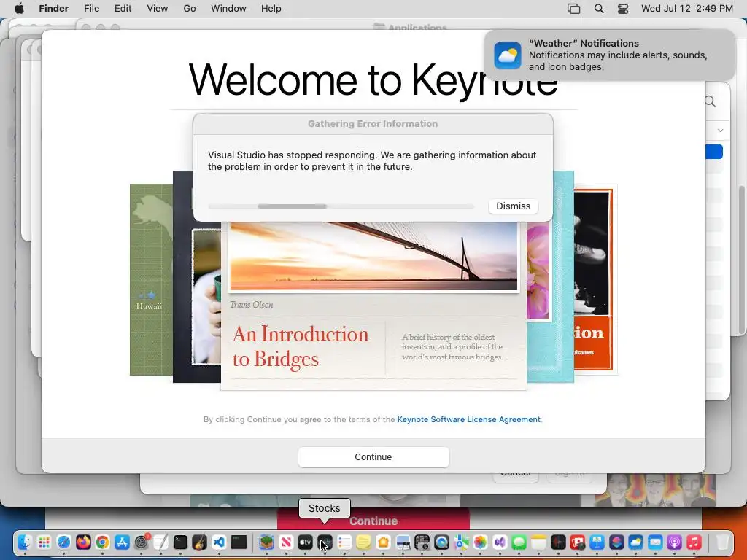
Task: Click the Weather Notifications banner
Action: (x=610, y=55)
